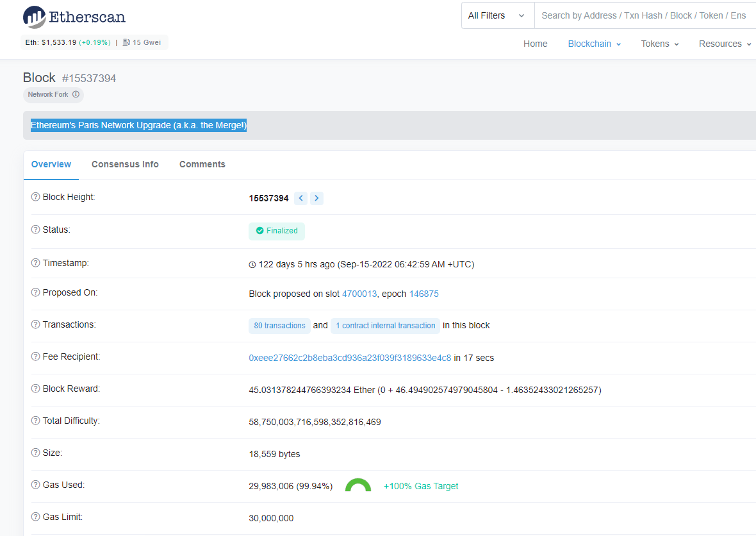
Task: Click the clock icon in Timestamp row
Action: point(252,265)
